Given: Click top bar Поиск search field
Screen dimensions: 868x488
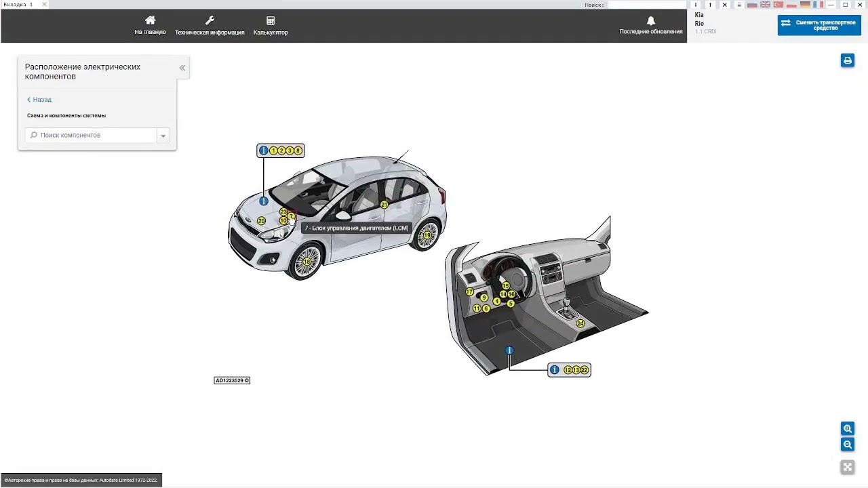Looking at the screenshot, I should click(x=647, y=5).
